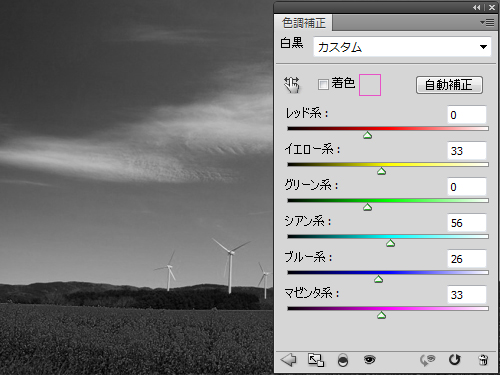Open the panel options menu icon

pos(487,22)
